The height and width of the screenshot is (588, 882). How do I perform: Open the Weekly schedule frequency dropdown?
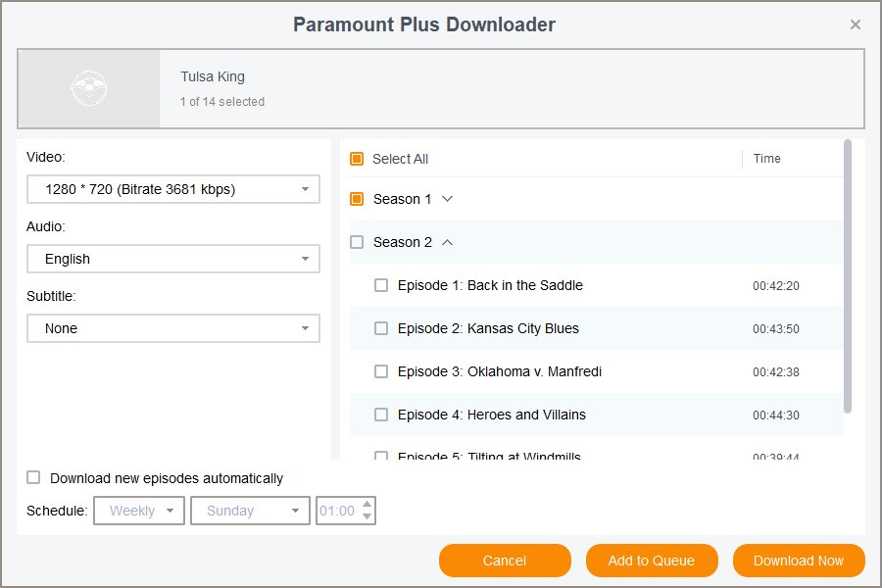click(x=139, y=511)
